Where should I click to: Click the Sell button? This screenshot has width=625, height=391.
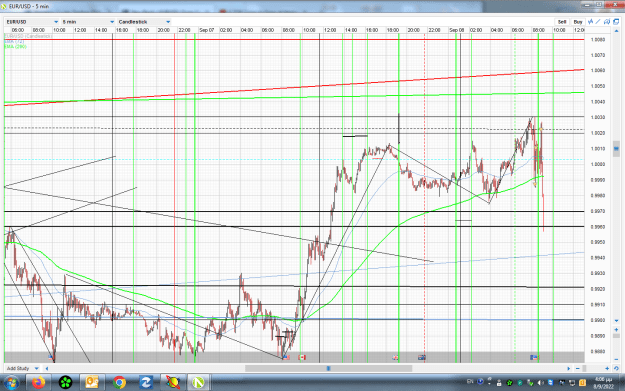click(562, 22)
